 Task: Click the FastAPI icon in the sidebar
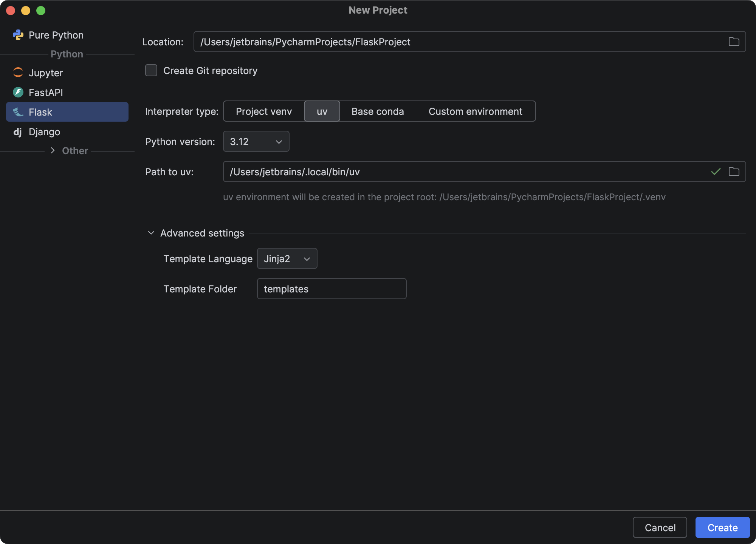[18, 92]
